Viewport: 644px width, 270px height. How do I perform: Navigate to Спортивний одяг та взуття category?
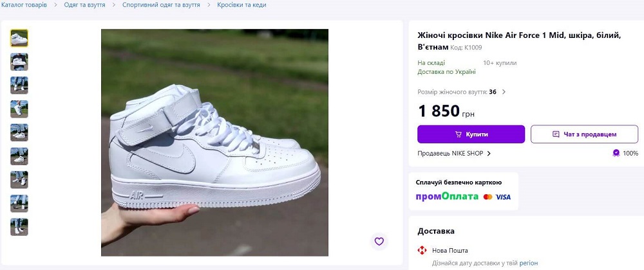pos(161,4)
